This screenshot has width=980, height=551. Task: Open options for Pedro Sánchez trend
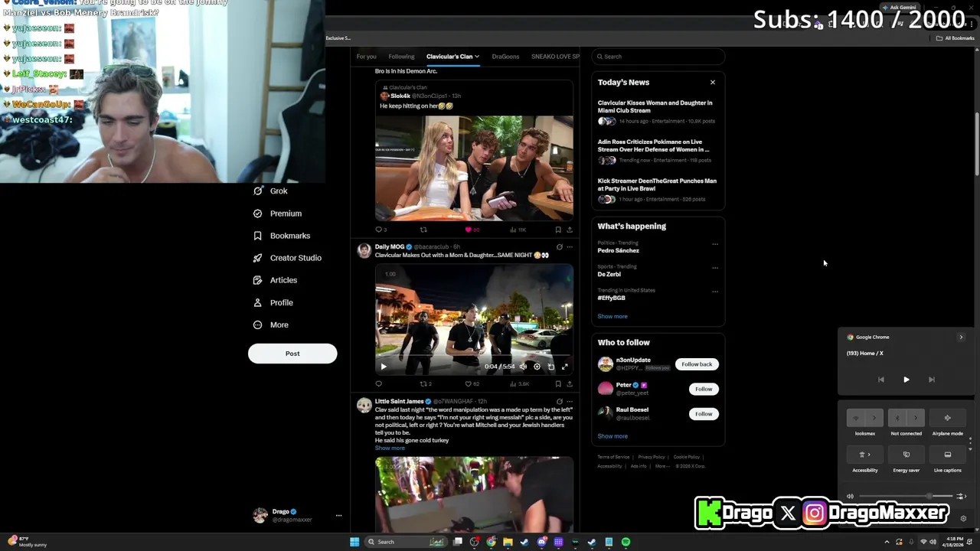(x=715, y=244)
